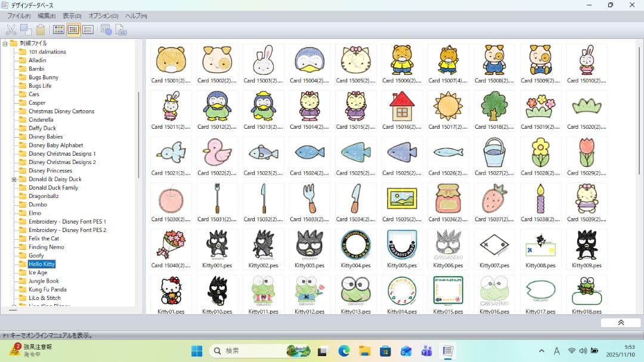Expand the bottom panel with double-chevron button
Image resolution: width=644 pixels, height=362 pixels.
(620, 323)
